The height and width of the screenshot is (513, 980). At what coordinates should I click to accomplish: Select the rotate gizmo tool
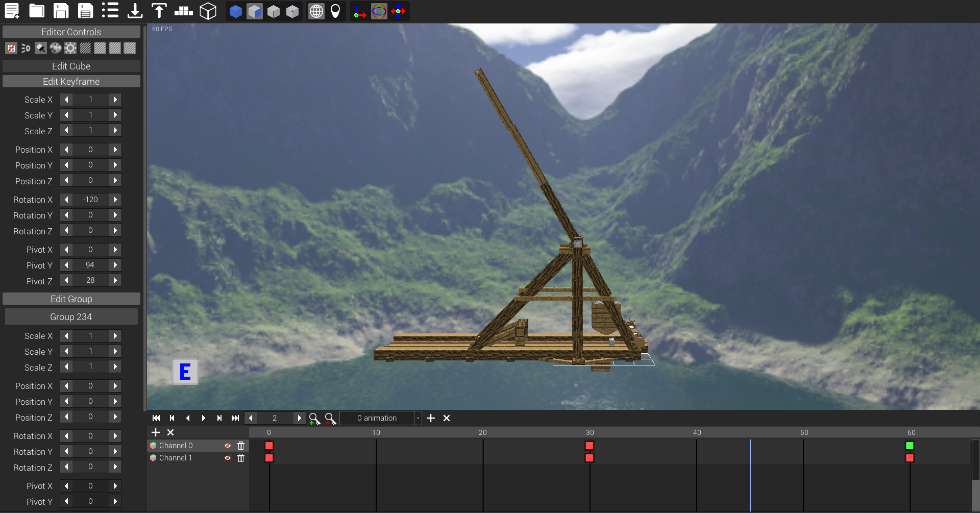[x=379, y=11]
